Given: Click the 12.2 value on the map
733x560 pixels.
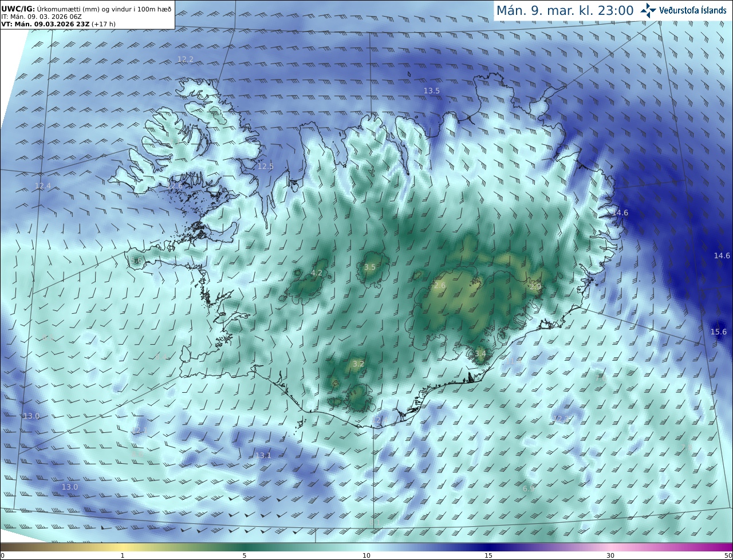Looking at the screenshot, I should pos(185,59).
